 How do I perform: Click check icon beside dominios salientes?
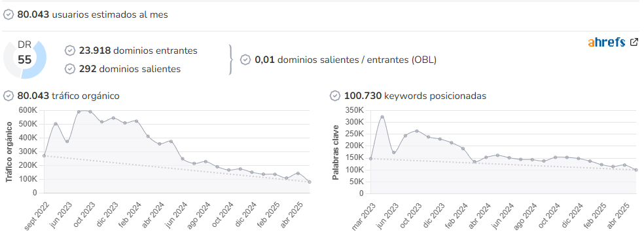pos(70,69)
